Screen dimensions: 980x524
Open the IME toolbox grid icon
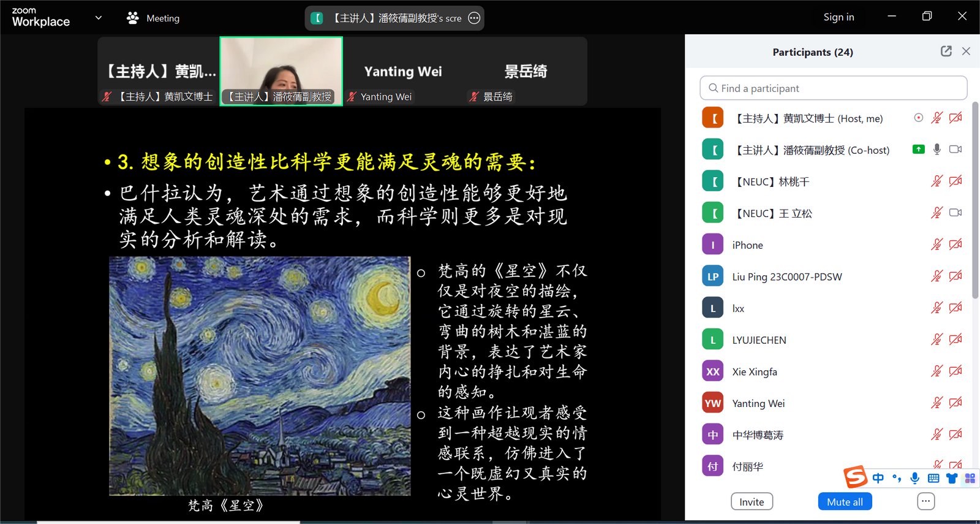coord(970,478)
